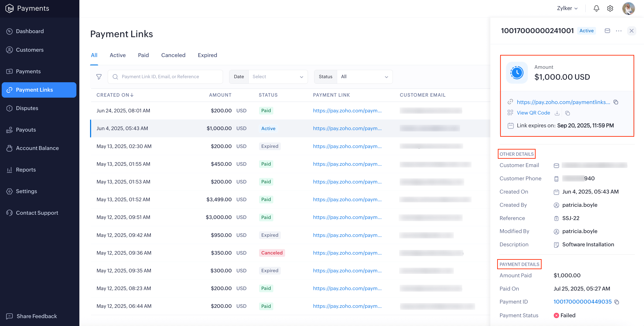The height and width of the screenshot is (326, 644).
Task: Copy the Payment ID icon
Action: pos(617,302)
